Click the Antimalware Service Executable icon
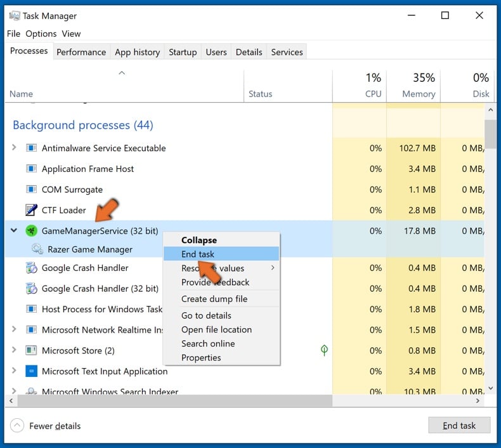The width and height of the screenshot is (501, 448). click(31, 148)
